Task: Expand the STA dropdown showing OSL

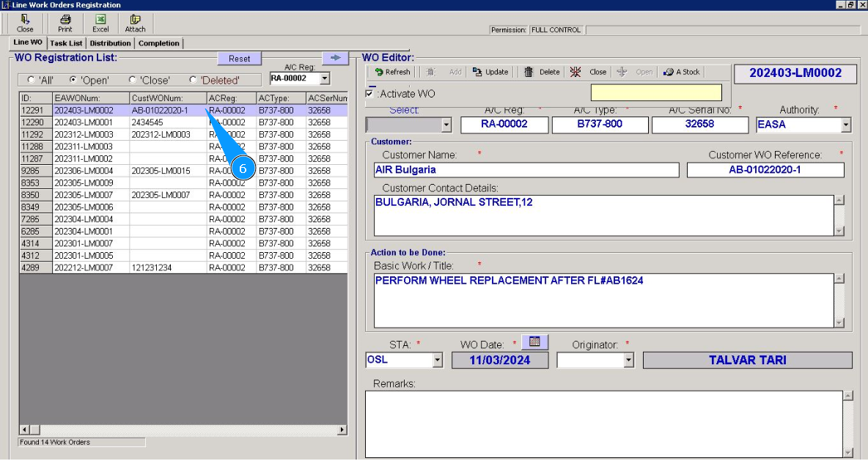Action: point(438,361)
